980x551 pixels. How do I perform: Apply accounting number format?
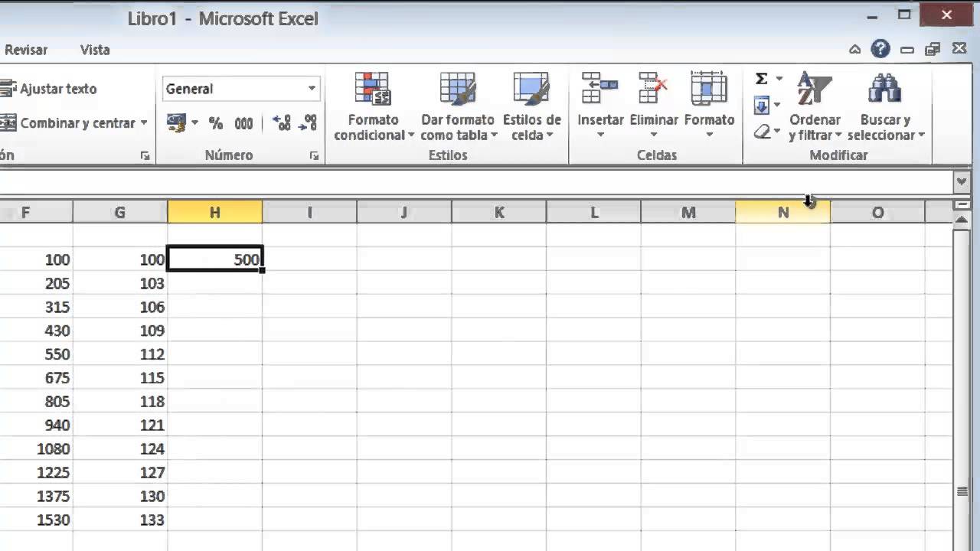176,122
